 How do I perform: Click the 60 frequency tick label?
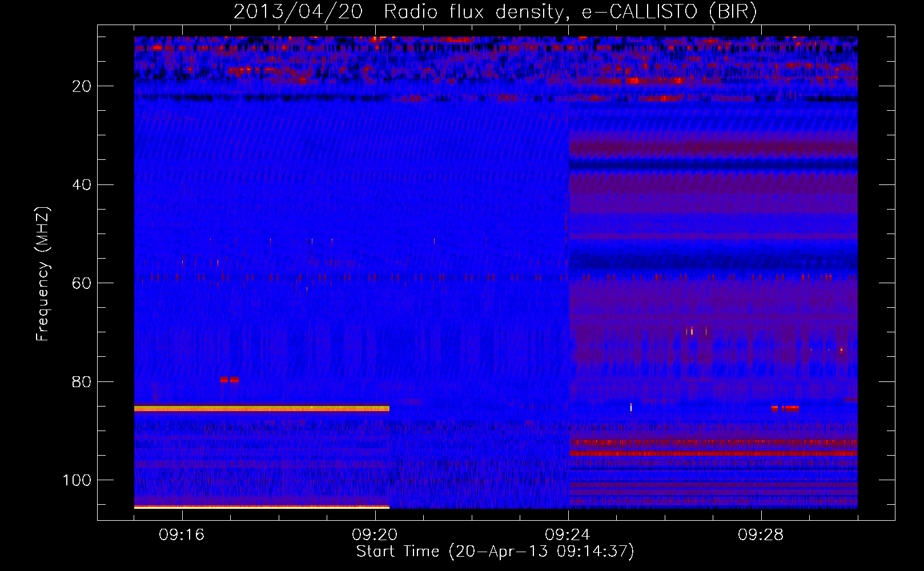[x=82, y=283]
